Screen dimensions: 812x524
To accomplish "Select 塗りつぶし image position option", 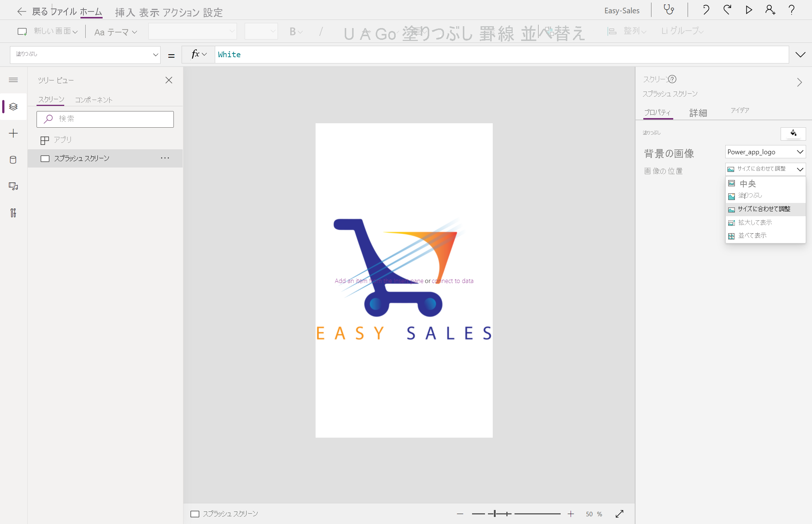I will [x=765, y=196].
